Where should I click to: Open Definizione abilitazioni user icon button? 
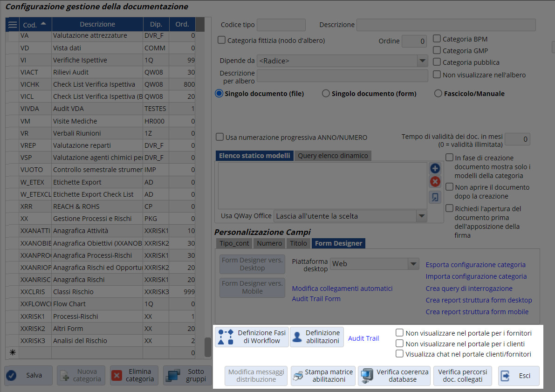(317, 337)
